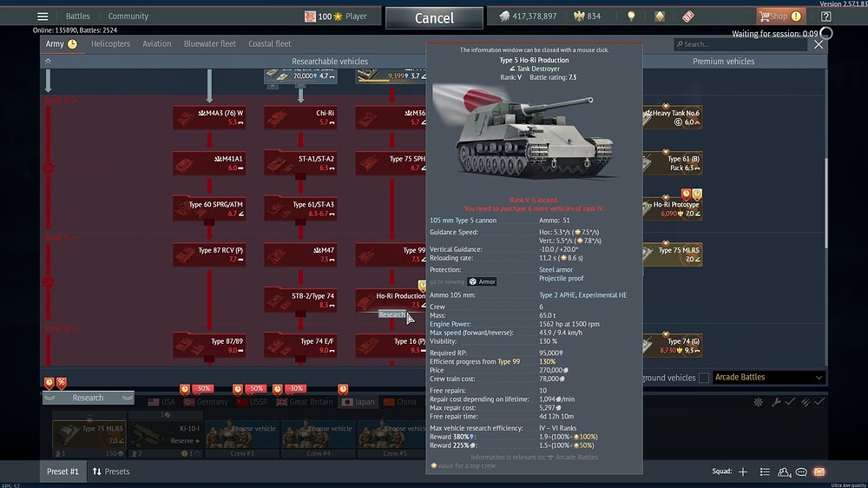868x488 pixels.
Task: Open the player profile avatar icon
Action: click(x=310, y=16)
